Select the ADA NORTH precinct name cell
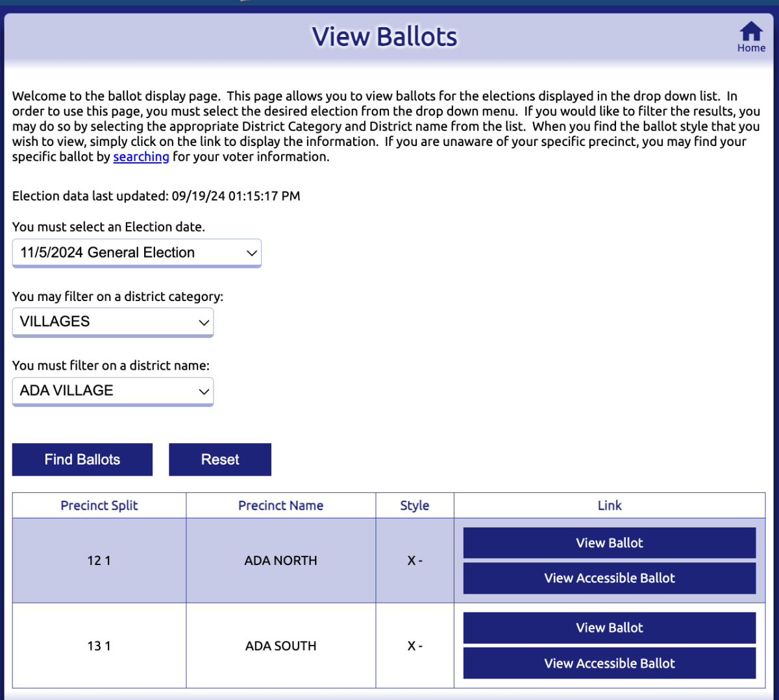This screenshot has width=779, height=700. coord(280,561)
